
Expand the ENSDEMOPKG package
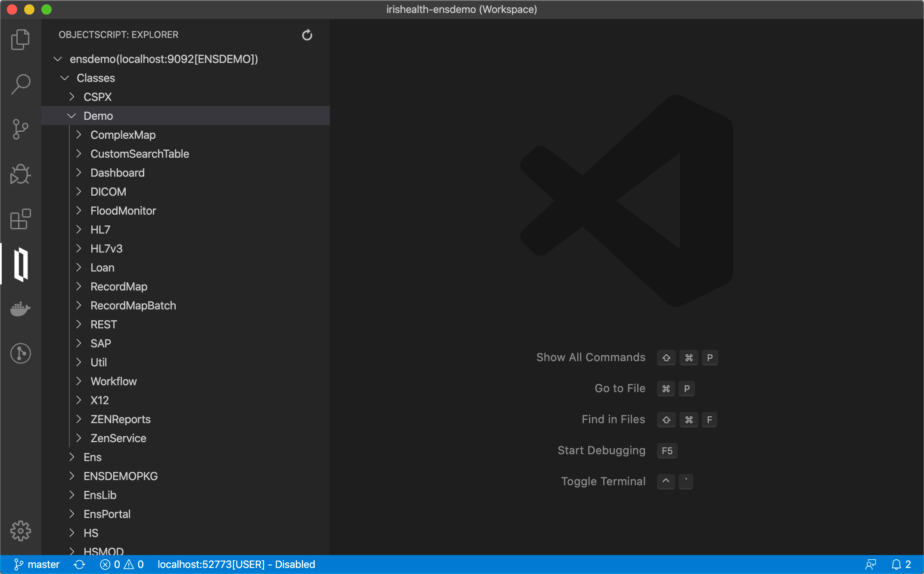(x=71, y=476)
